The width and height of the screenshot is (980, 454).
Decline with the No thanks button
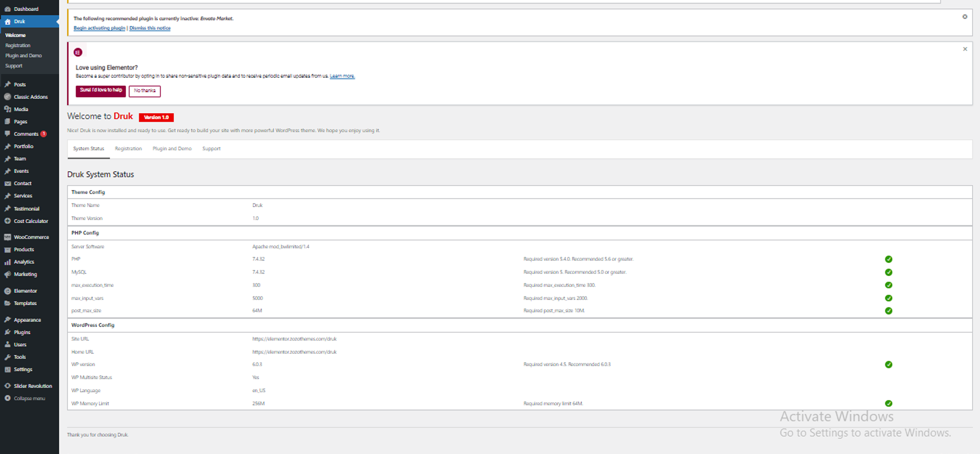pyautogui.click(x=144, y=91)
